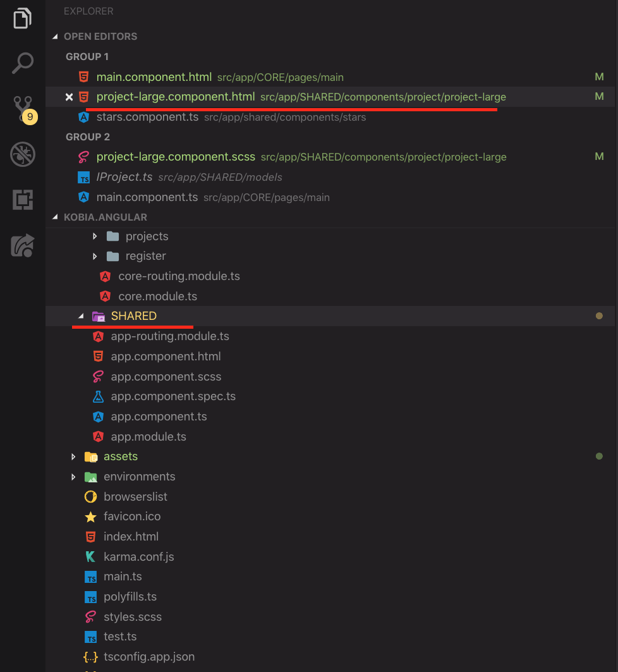Expand the assets folder
This screenshot has width=618, height=672.
point(73,456)
